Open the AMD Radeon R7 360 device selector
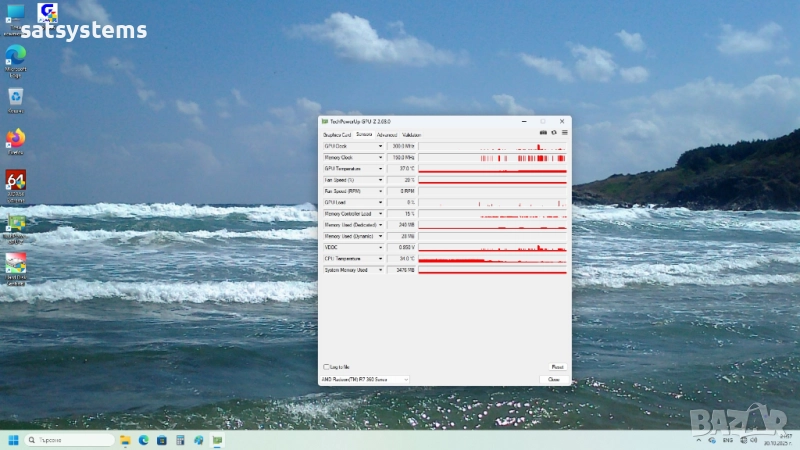800x450 pixels. [364, 380]
